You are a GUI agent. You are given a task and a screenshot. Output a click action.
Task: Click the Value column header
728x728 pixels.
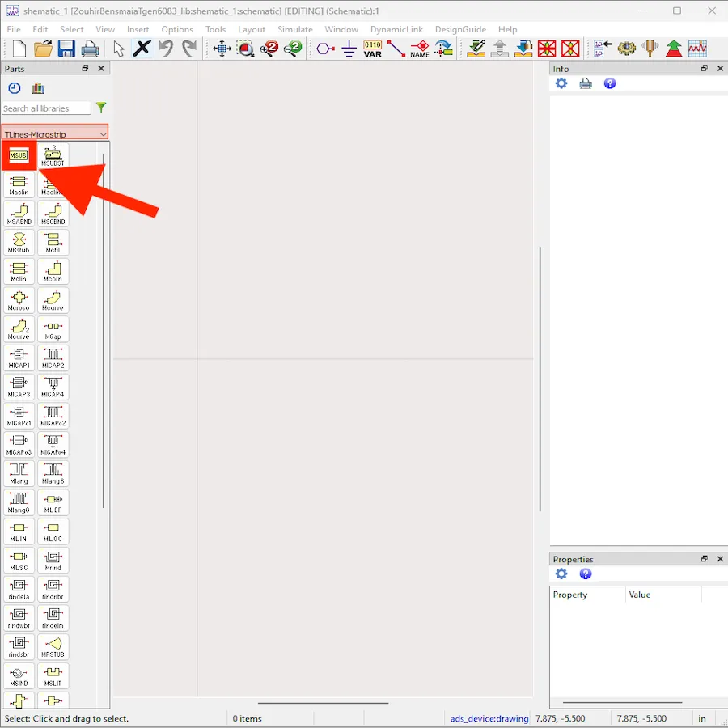[663, 595]
